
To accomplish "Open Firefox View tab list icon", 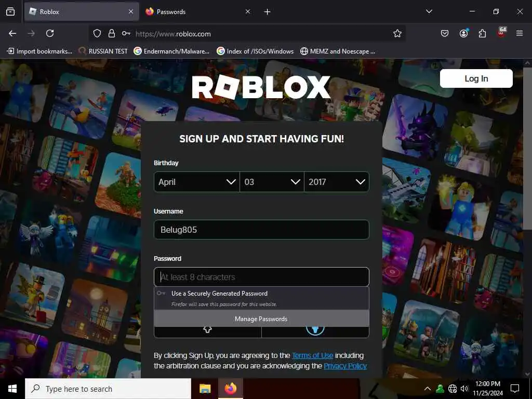I will tap(10, 11).
